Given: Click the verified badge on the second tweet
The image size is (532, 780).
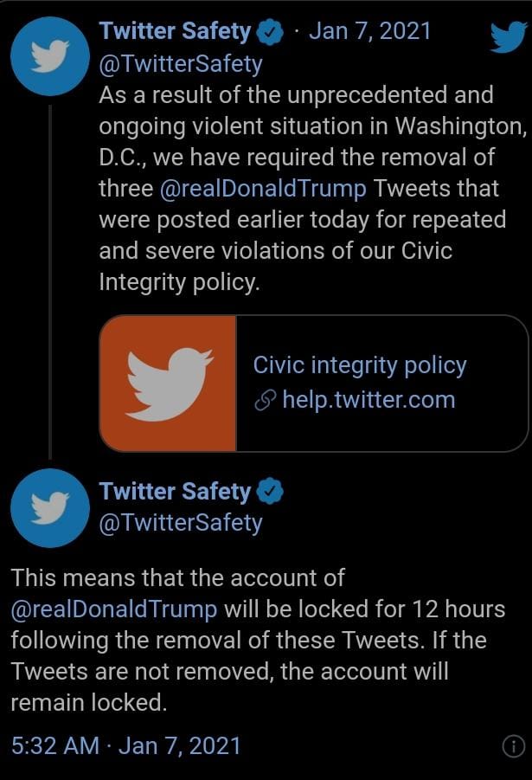Looking at the screenshot, I should pos(270,492).
